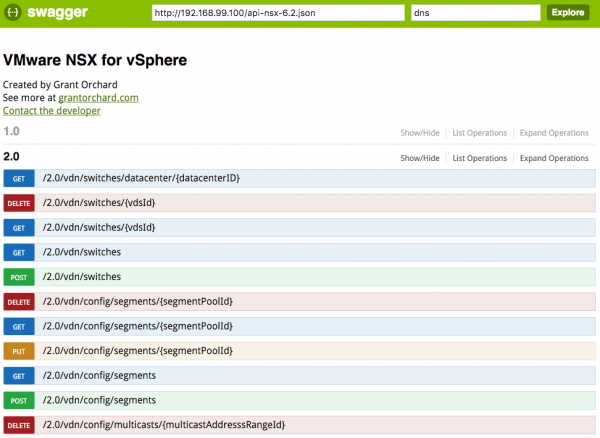
Task: Click the swagger logo icon
Action: click(x=13, y=13)
